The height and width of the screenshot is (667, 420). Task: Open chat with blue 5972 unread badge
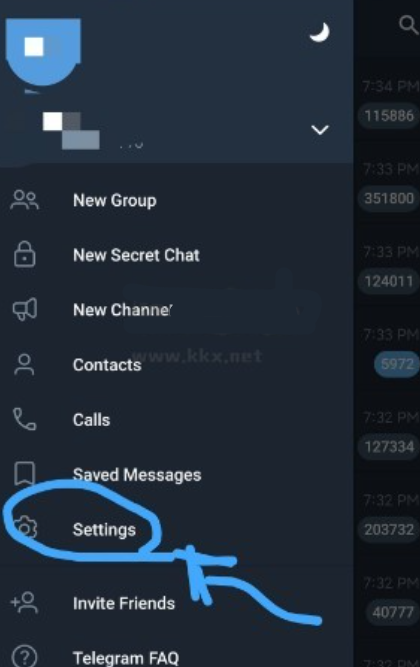coord(397,364)
